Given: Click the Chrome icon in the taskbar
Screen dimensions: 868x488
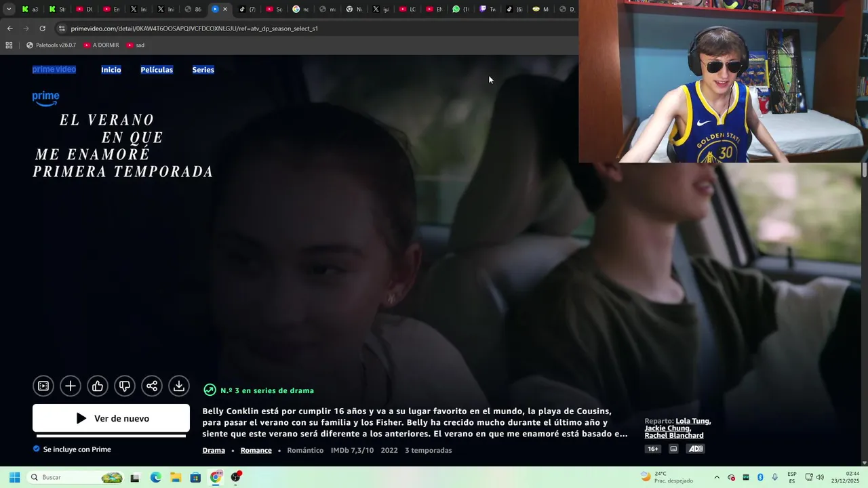Looking at the screenshot, I should (216, 477).
